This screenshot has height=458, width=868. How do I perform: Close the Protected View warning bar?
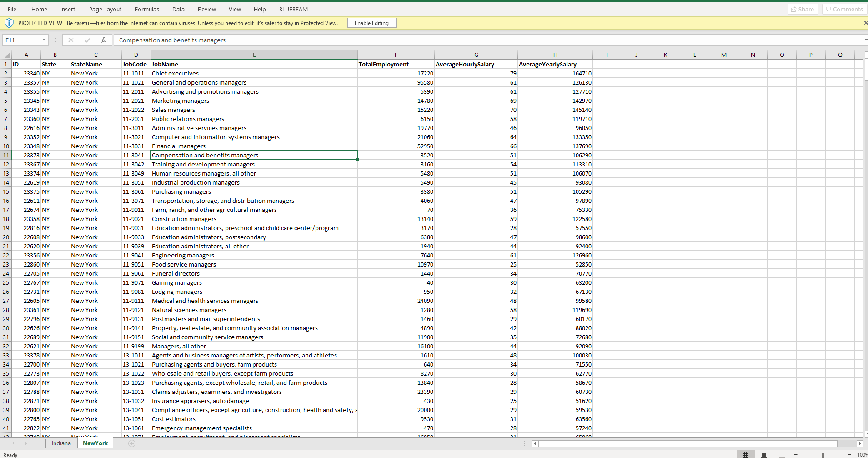pos(865,23)
